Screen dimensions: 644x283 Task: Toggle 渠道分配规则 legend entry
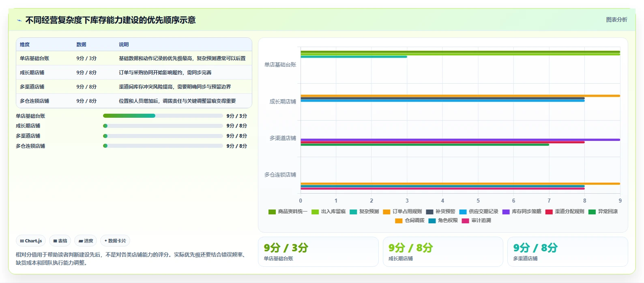(x=565, y=212)
